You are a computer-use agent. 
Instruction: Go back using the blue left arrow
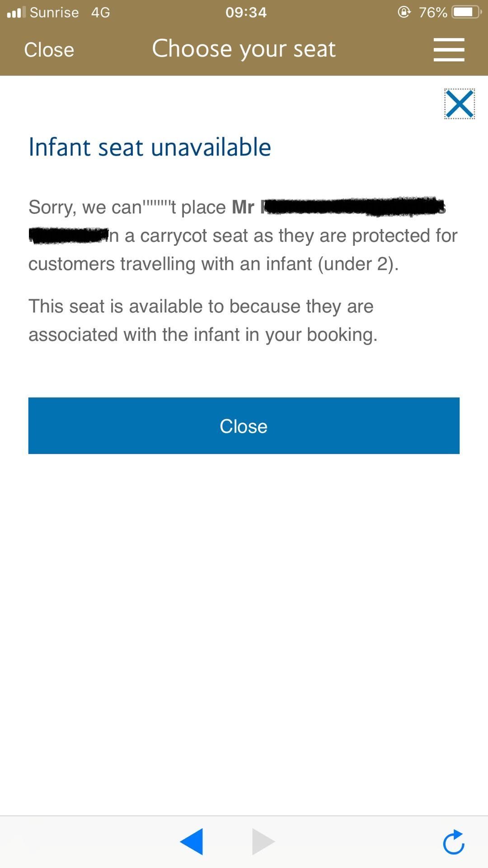point(192,842)
